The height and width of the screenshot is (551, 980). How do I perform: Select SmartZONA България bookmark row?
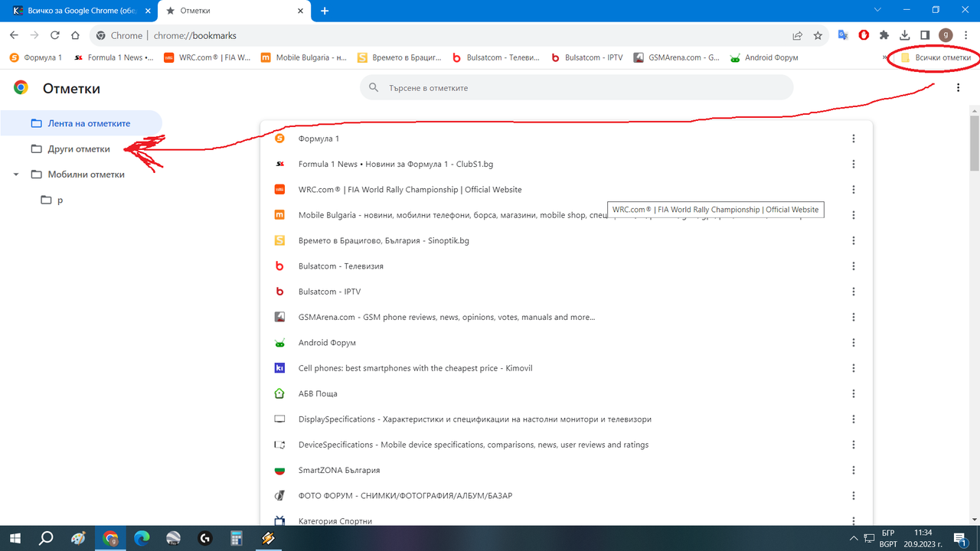tap(567, 470)
